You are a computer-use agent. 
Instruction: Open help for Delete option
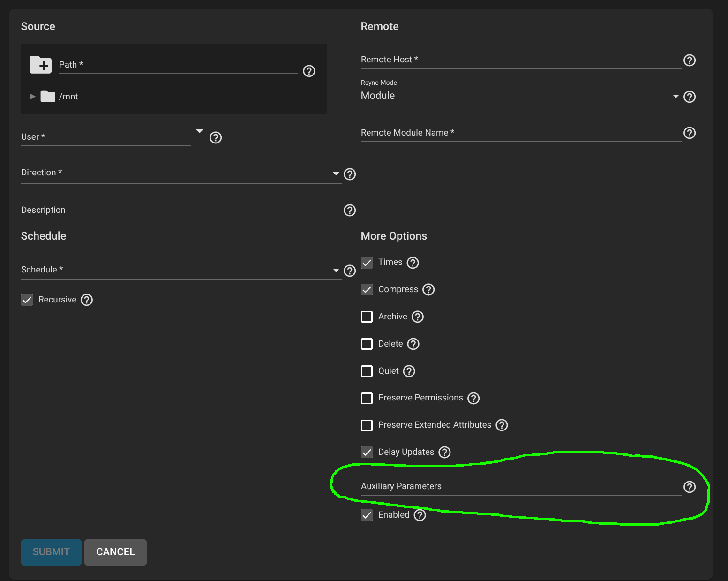tap(413, 344)
